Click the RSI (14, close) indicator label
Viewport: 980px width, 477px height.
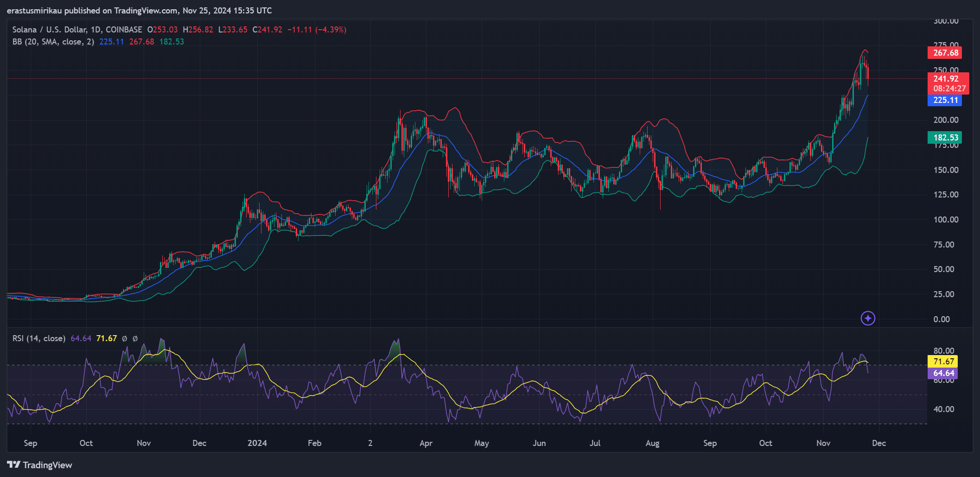39,338
